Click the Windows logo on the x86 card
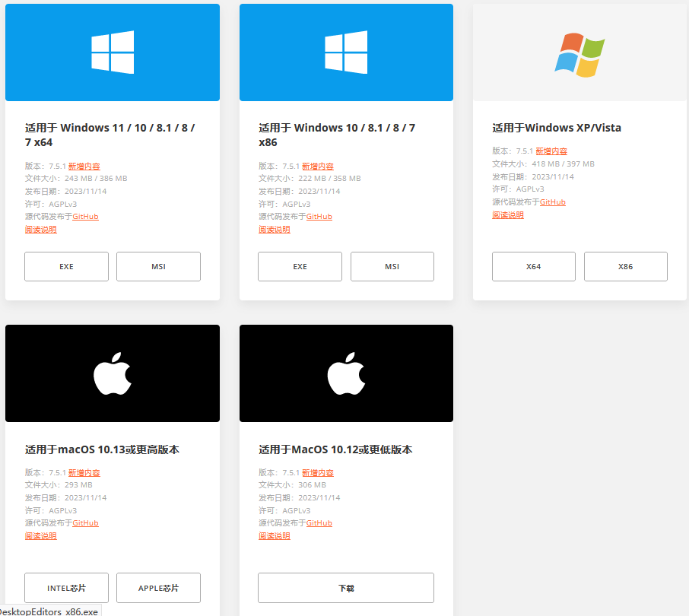 pos(346,52)
